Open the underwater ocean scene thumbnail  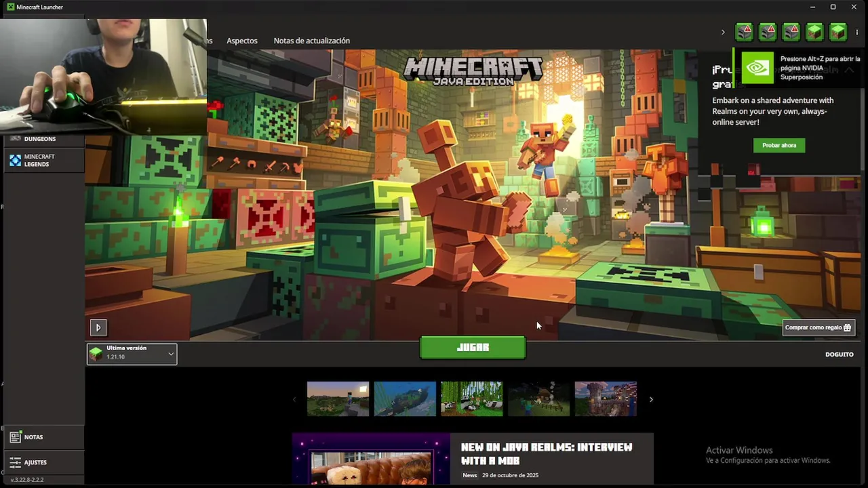[x=405, y=399]
